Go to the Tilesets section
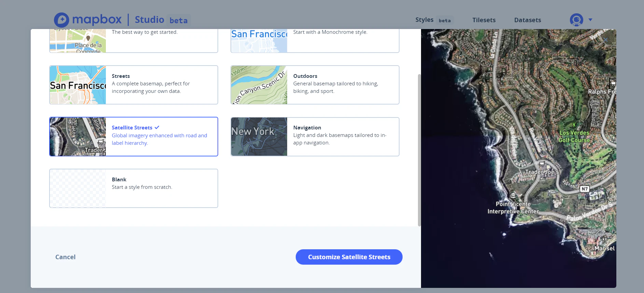This screenshot has width=644, height=293. click(x=484, y=20)
